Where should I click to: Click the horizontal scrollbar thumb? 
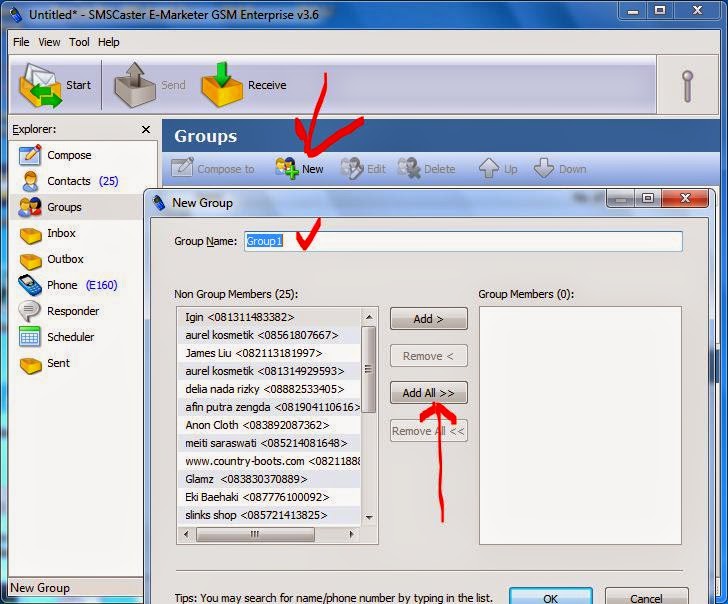pyautogui.click(x=255, y=534)
